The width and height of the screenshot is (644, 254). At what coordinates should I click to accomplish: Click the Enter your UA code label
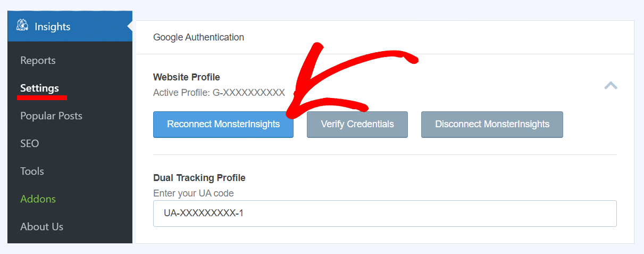(194, 193)
